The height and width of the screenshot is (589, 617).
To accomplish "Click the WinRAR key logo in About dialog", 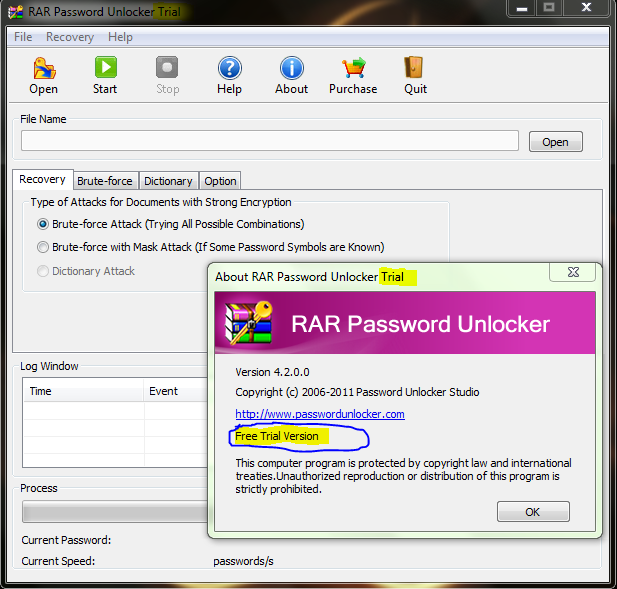I will 248,323.
